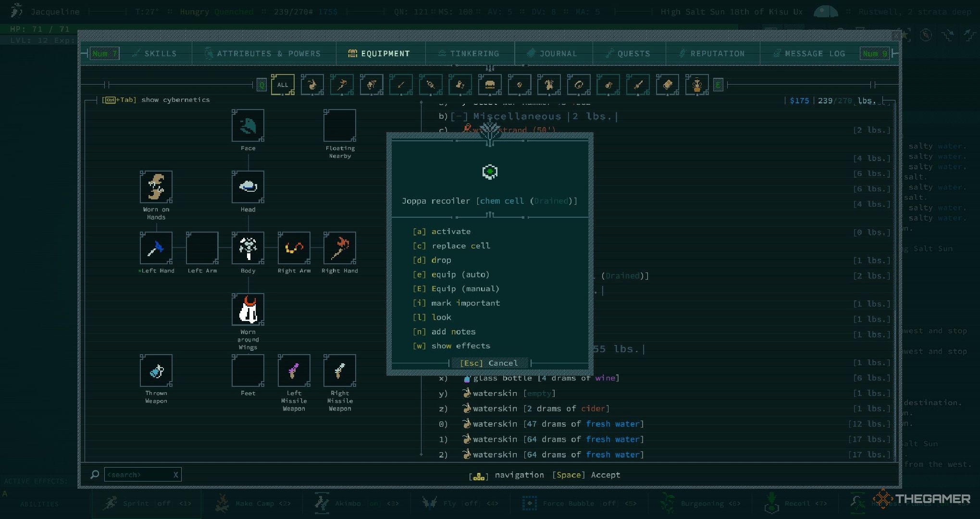Select glass bottle with 4 drams of wine
The image size is (980, 519).
pos(665,378)
